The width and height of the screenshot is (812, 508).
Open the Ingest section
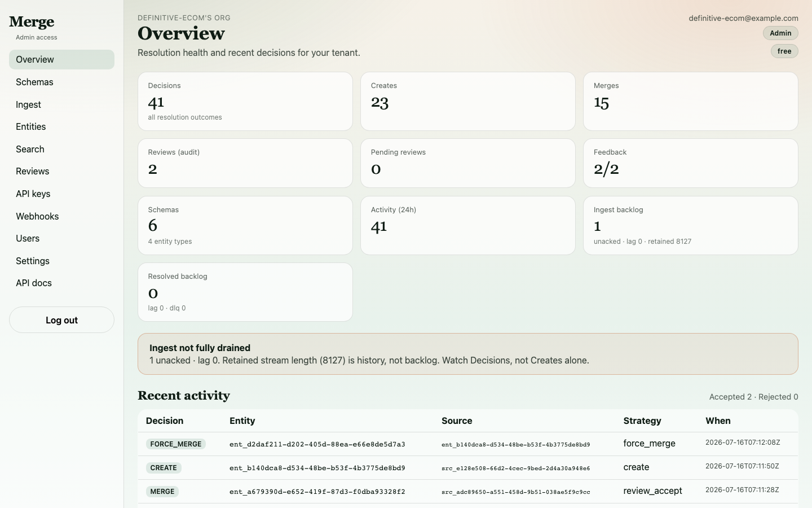[61, 104]
